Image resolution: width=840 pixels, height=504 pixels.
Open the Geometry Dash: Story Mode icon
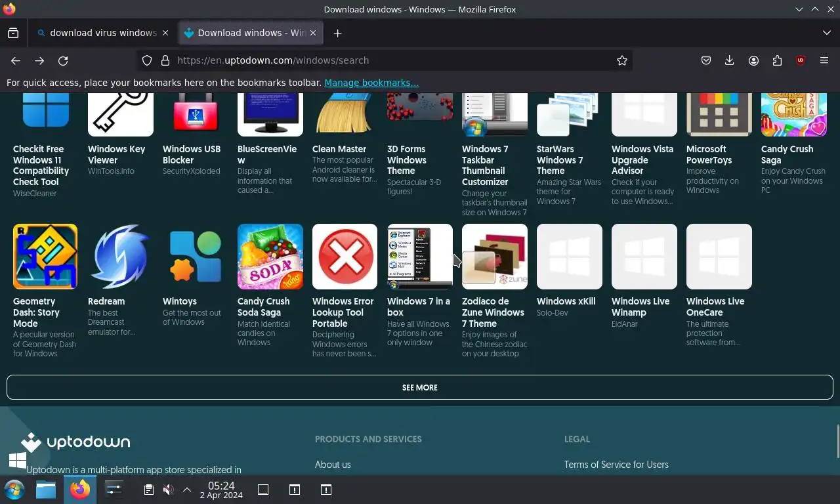45,257
